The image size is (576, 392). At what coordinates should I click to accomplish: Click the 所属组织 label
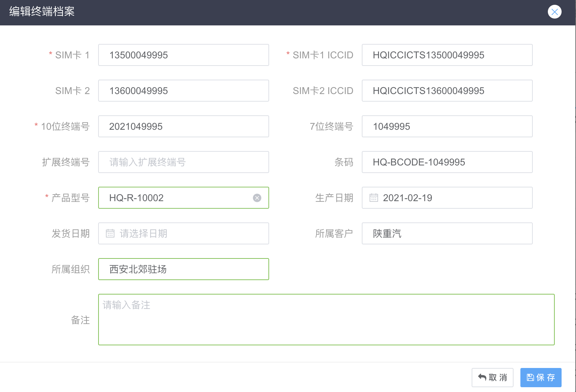click(x=70, y=269)
